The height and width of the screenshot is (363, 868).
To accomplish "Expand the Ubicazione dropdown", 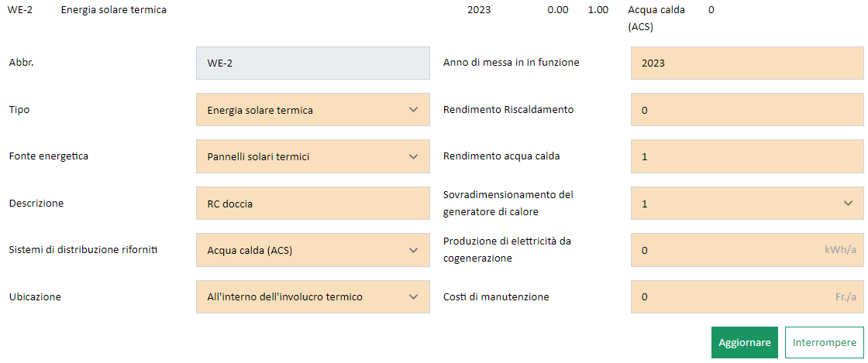I will click(312, 296).
